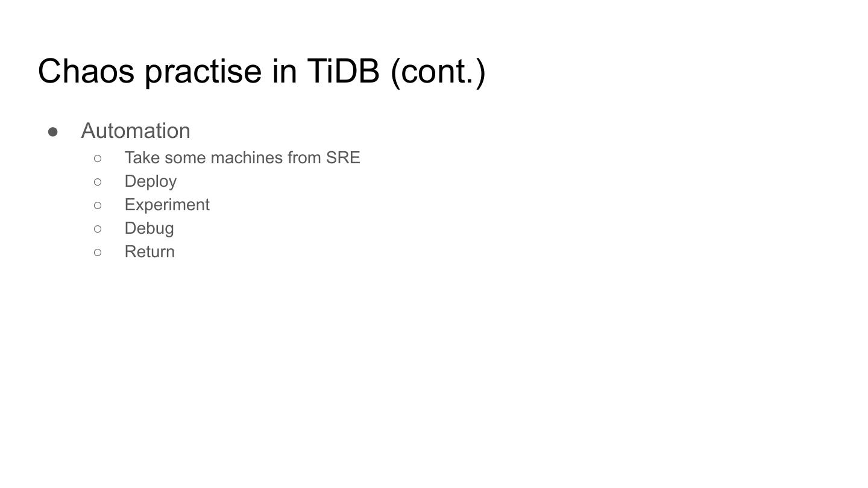Select the 'Experiment' sub-bullet text

(167, 205)
